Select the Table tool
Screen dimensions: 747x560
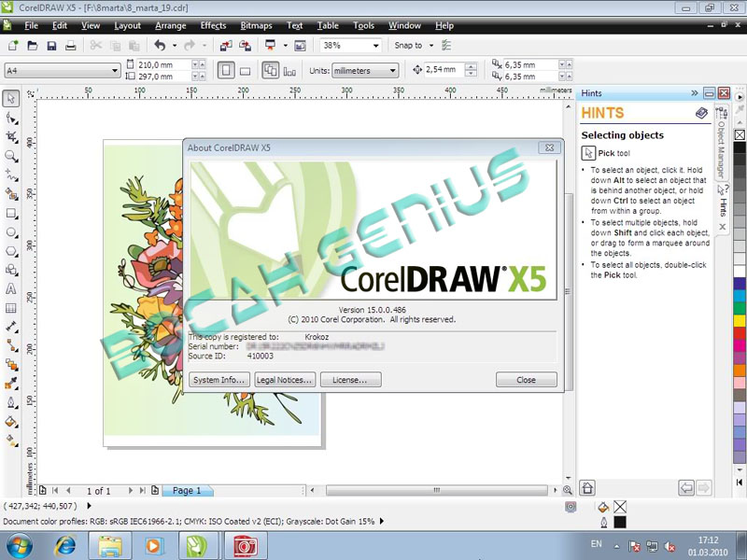coord(11,308)
